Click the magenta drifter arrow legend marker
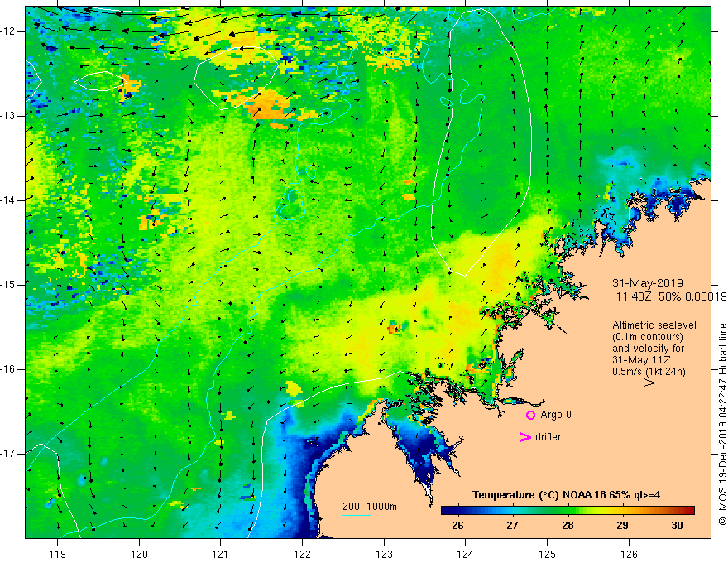The height and width of the screenshot is (563, 728). [x=524, y=437]
